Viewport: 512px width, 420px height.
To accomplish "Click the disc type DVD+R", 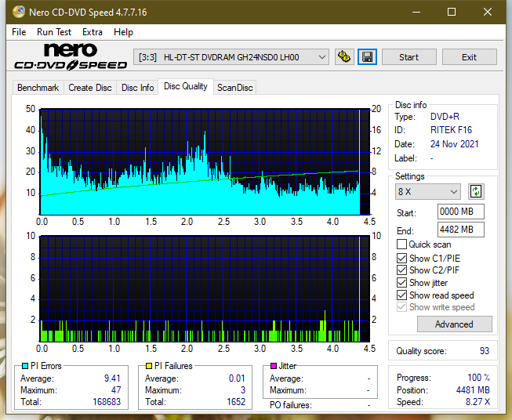I will 445,117.
